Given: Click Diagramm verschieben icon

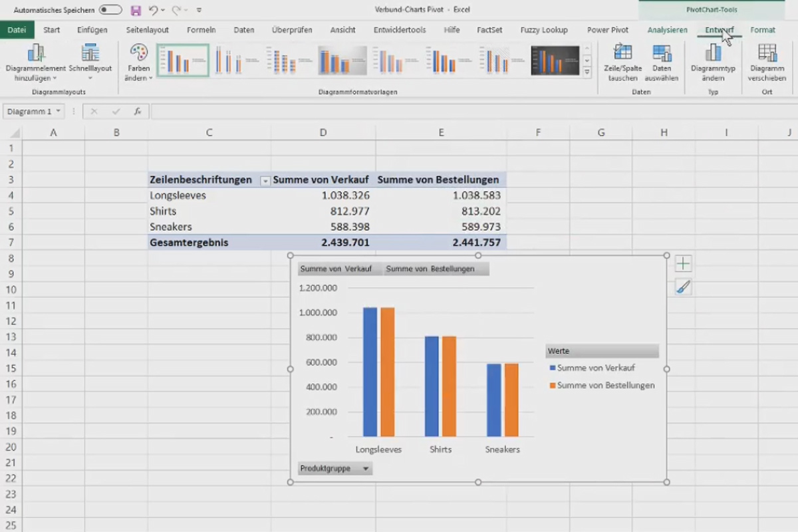Looking at the screenshot, I should coord(767,53).
